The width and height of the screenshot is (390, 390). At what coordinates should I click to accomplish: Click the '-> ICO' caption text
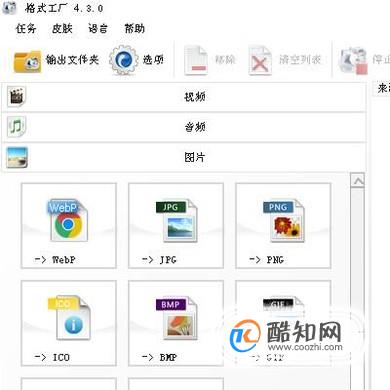(x=52, y=357)
